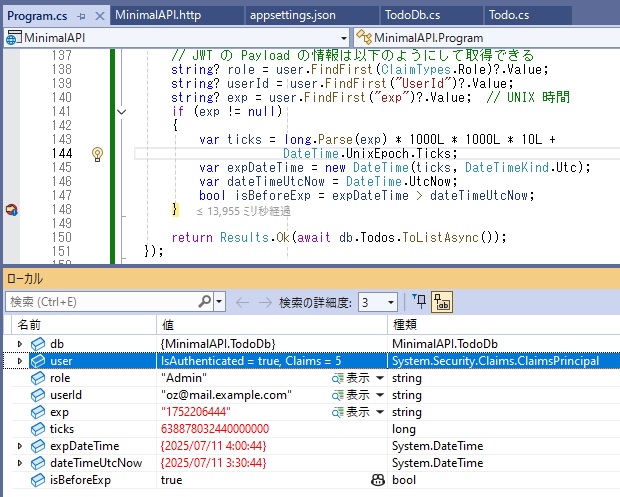The image size is (620, 497).
Task: Click line 150 return statement
Action: [338, 238]
